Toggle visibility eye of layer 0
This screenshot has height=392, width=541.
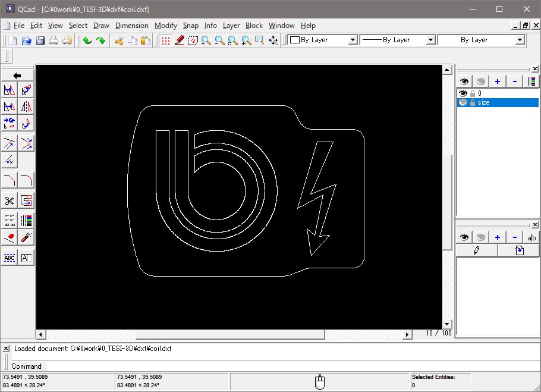[463, 93]
